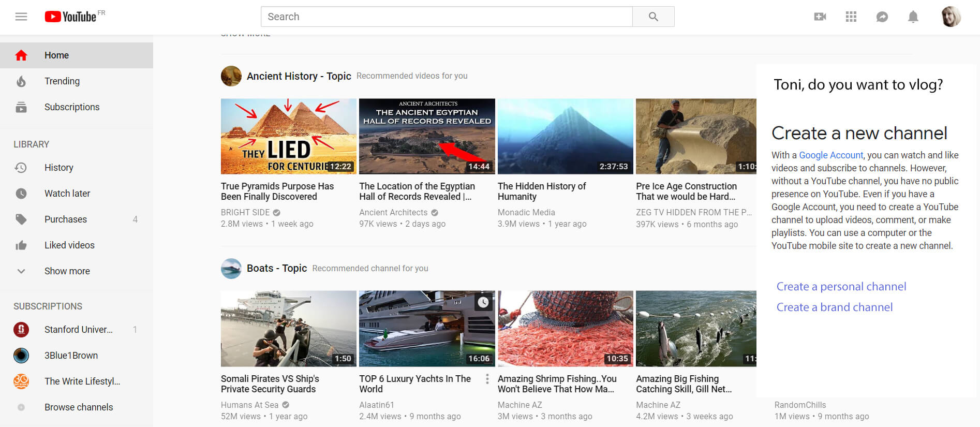Click the Subscriptions sidebar icon
Screen dimensions: 980x427
click(x=21, y=107)
